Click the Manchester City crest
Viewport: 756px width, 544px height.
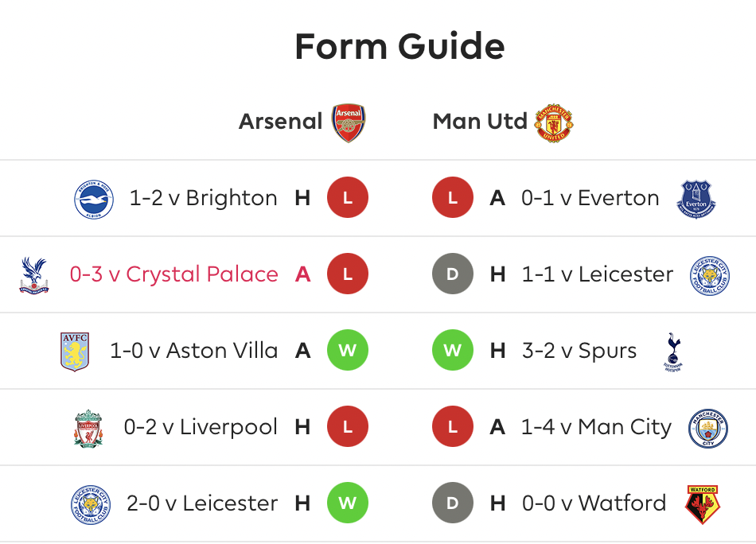[x=708, y=429]
